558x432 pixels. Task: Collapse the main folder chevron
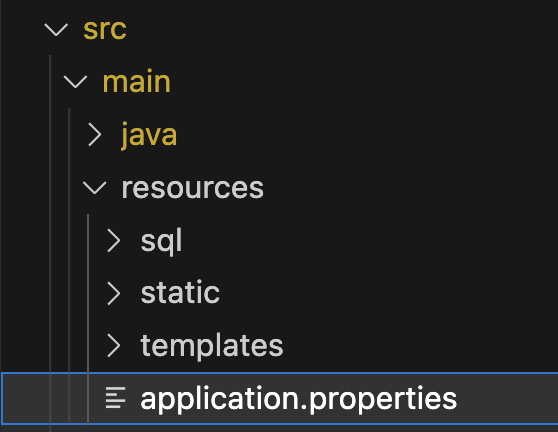point(75,82)
